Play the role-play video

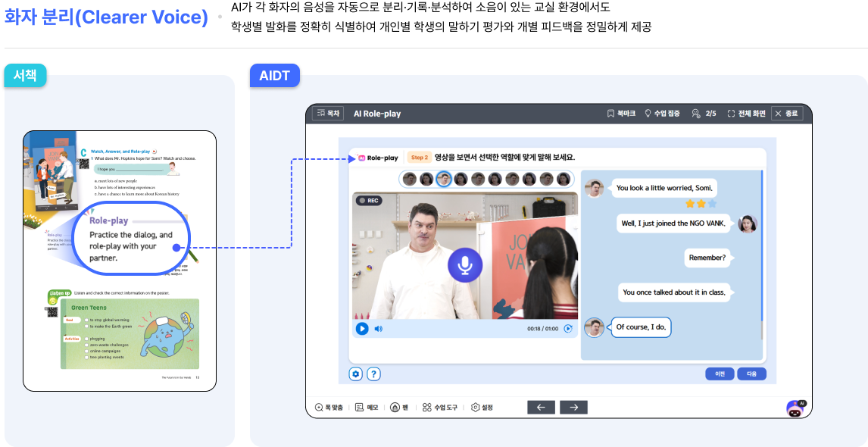[362, 329]
